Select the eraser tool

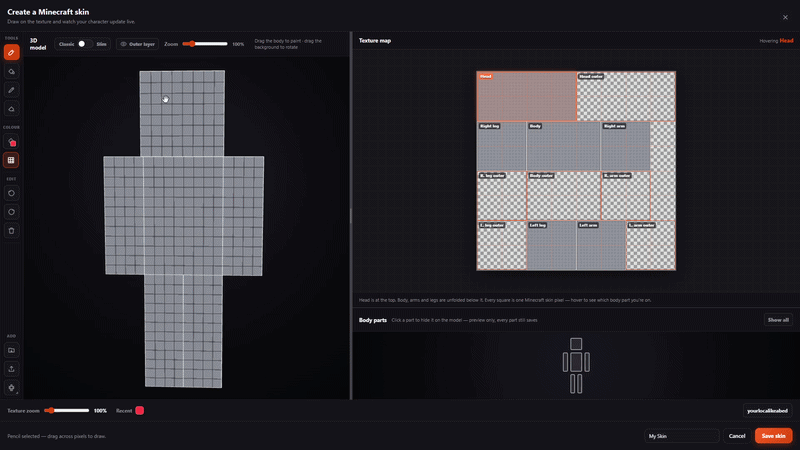(x=11, y=109)
